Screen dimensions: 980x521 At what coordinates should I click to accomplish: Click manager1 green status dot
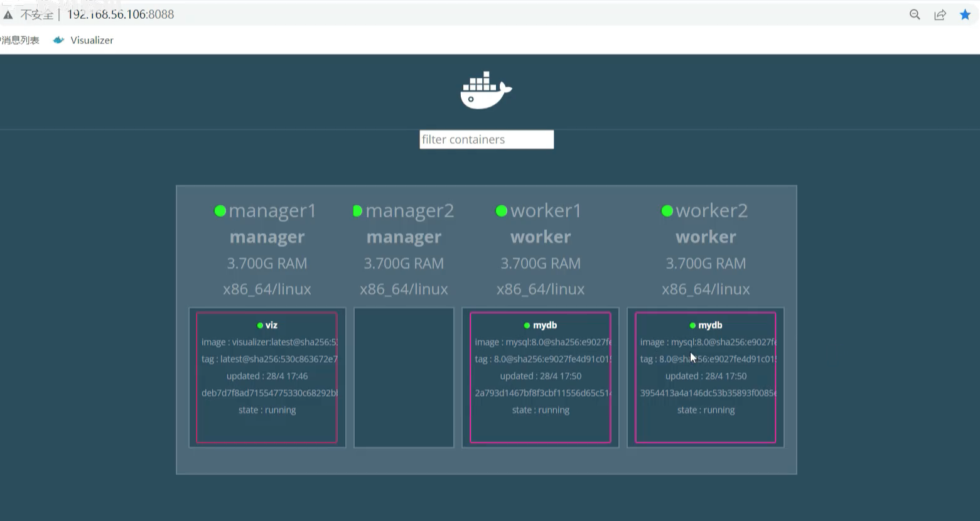pos(220,211)
